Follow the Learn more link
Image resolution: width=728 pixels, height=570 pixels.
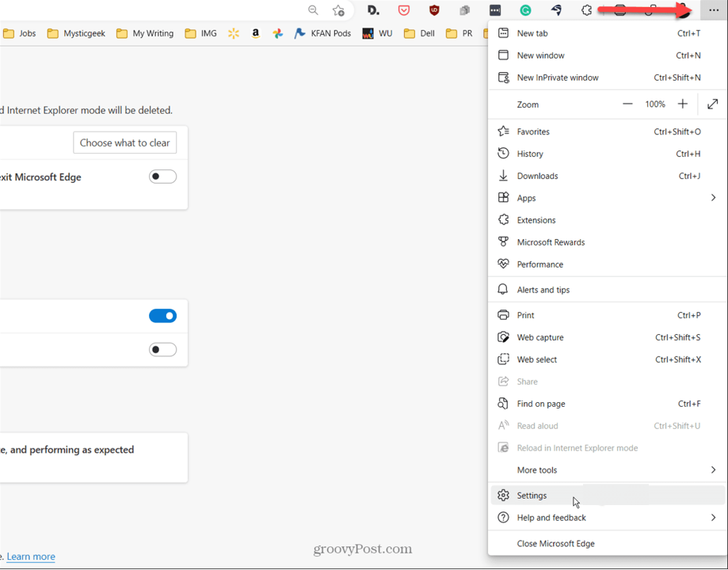(31, 556)
